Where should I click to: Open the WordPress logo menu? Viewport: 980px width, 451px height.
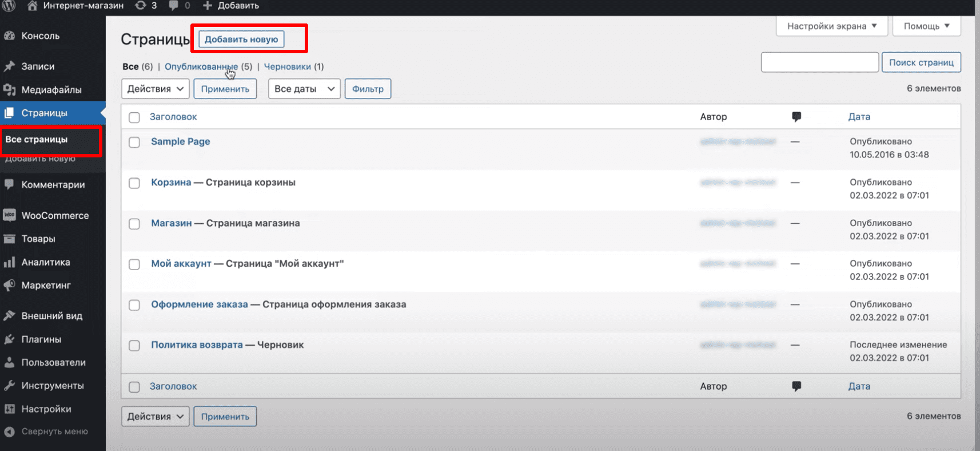(x=9, y=6)
